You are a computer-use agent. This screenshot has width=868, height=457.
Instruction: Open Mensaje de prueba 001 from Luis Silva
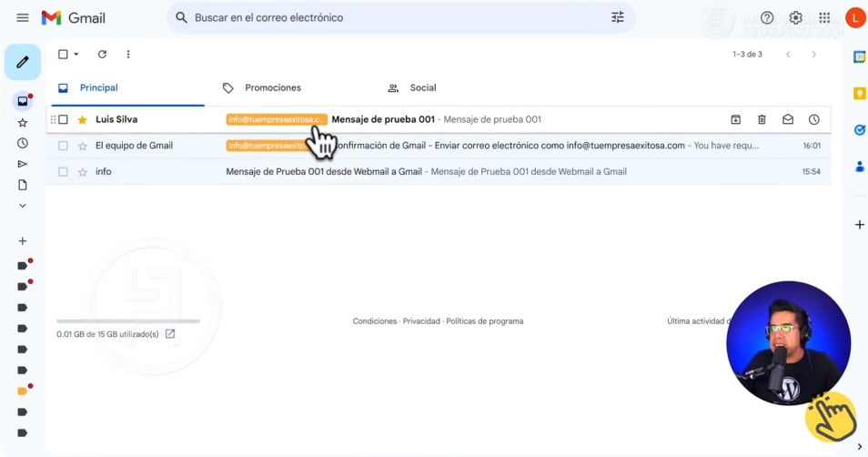coord(383,119)
